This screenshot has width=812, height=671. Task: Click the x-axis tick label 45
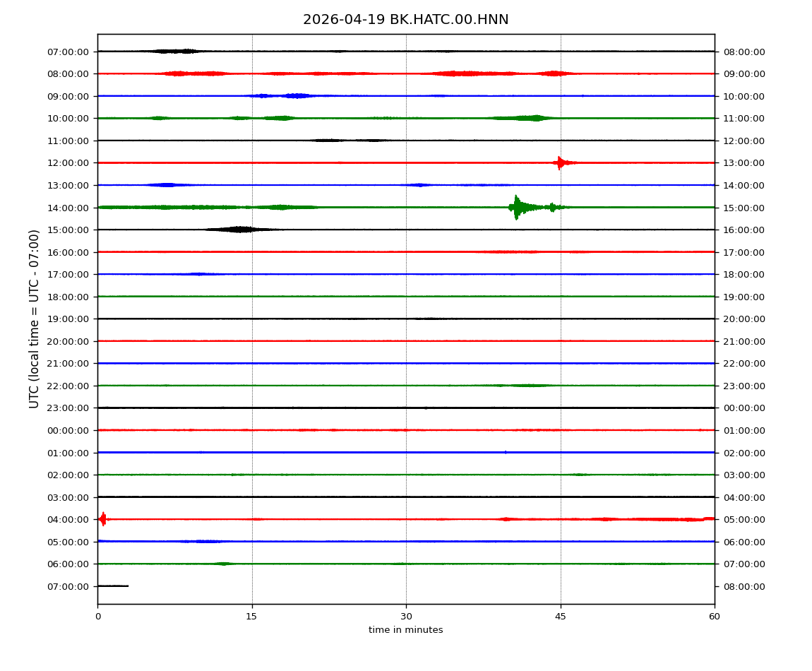[x=561, y=617]
